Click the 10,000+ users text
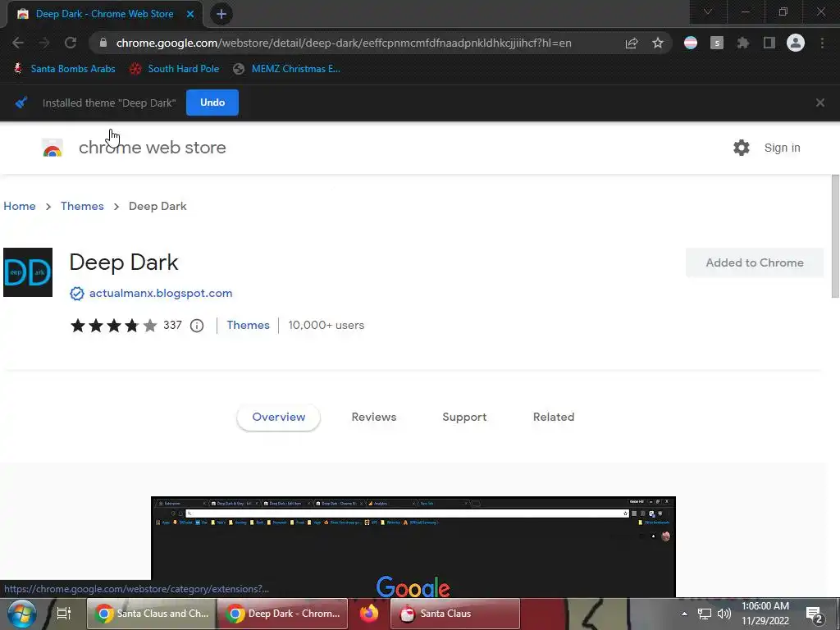Viewport: 840px width, 630px height. pos(326,325)
